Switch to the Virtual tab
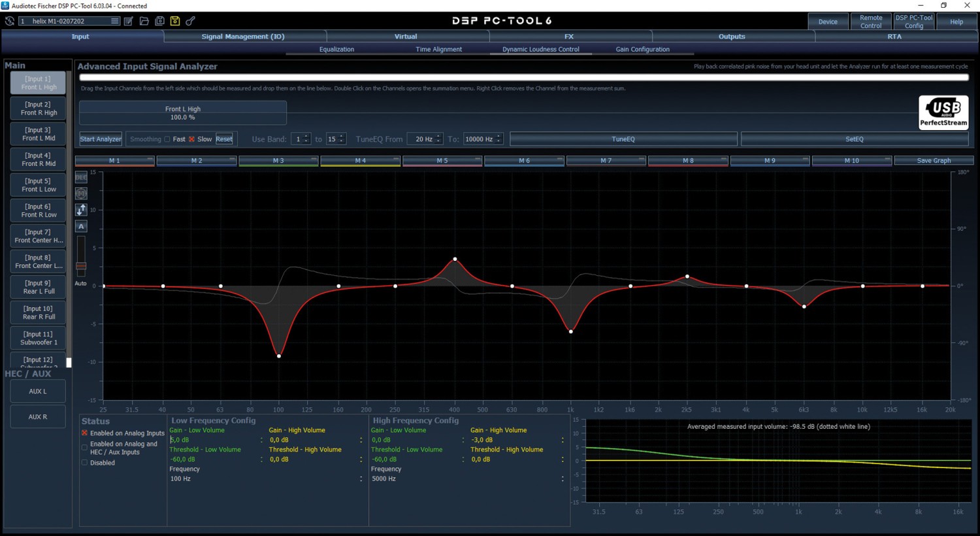Viewport: 980px width, 536px height. [x=406, y=37]
